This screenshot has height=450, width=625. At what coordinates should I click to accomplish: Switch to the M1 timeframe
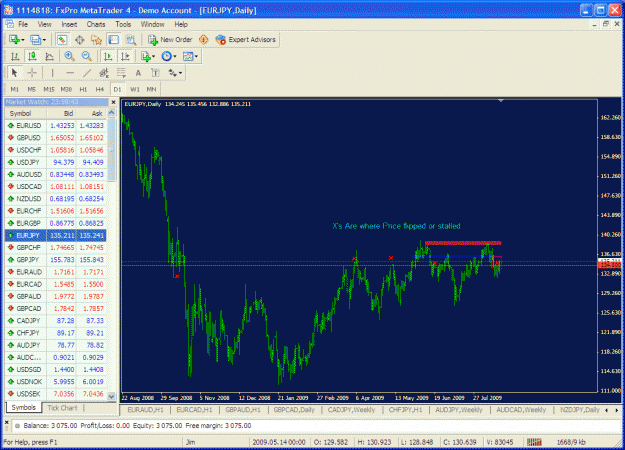15,89
